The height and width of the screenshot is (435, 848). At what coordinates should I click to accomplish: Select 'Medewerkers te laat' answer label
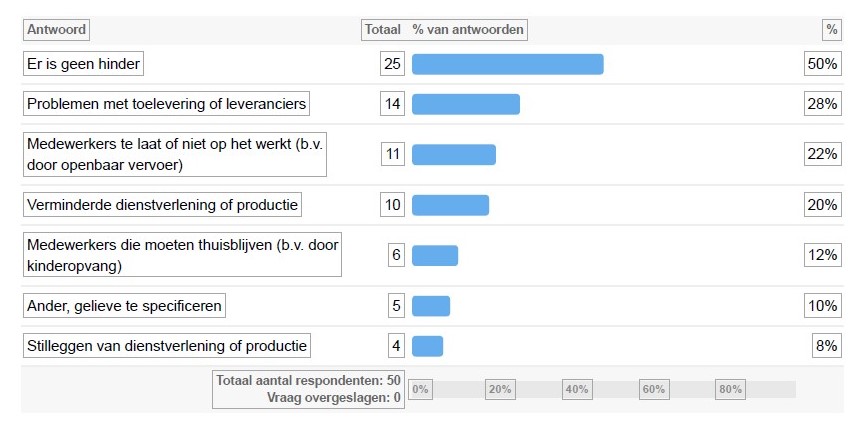(x=175, y=154)
